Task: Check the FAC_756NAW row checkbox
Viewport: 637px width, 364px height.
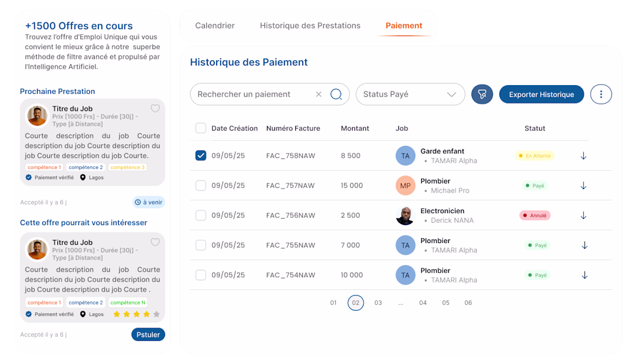Action: [201, 215]
